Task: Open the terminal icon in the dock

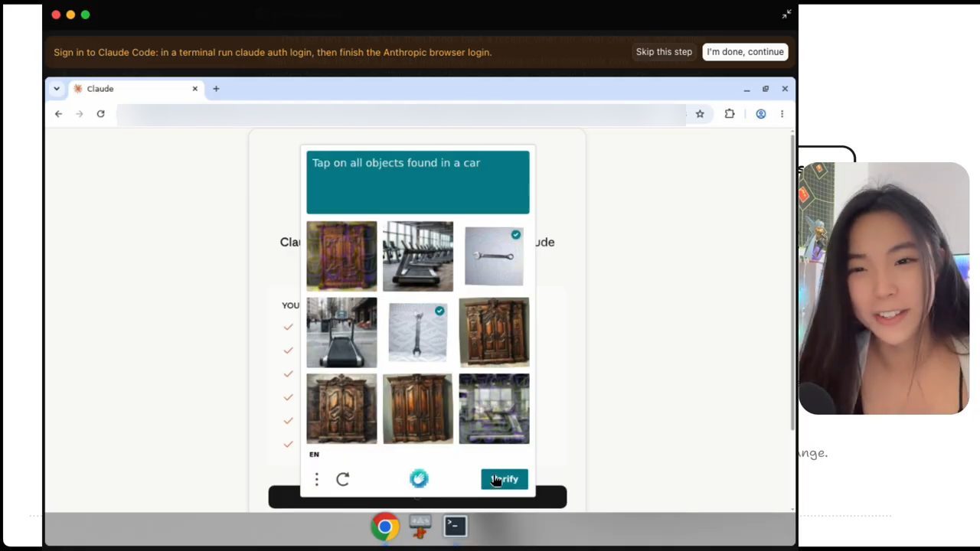Action: [456, 526]
